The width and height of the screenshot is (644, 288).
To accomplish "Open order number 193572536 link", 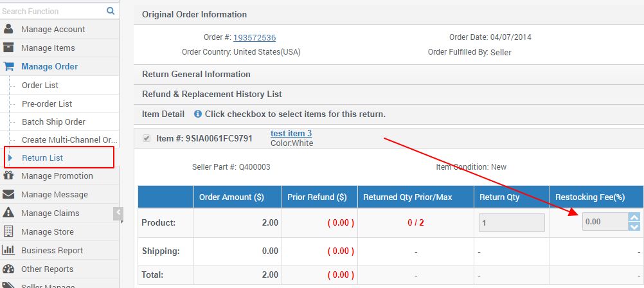I will (255, 38).
